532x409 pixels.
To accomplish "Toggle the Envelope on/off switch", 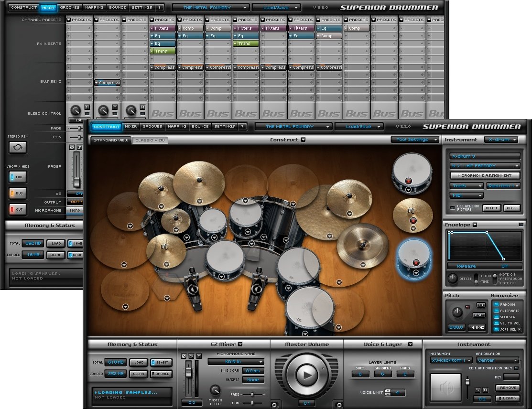I will (x=521, y=225).
